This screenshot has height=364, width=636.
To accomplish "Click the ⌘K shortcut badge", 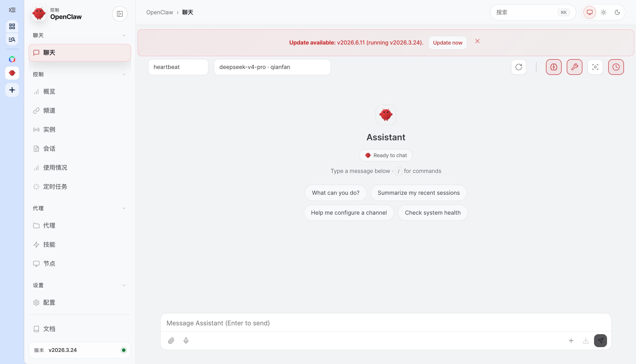I will tap(564, 12).
